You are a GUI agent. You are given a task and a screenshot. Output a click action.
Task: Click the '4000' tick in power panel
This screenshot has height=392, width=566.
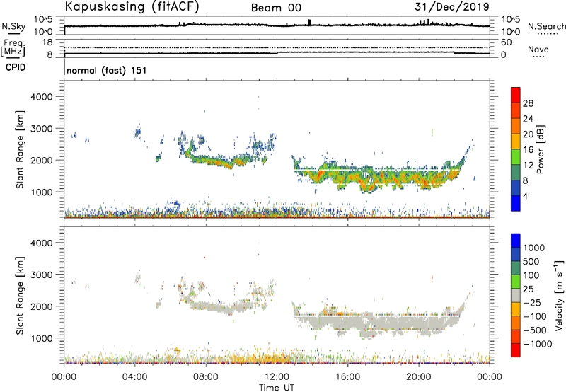pyautogui.click(x=41, y=97)
